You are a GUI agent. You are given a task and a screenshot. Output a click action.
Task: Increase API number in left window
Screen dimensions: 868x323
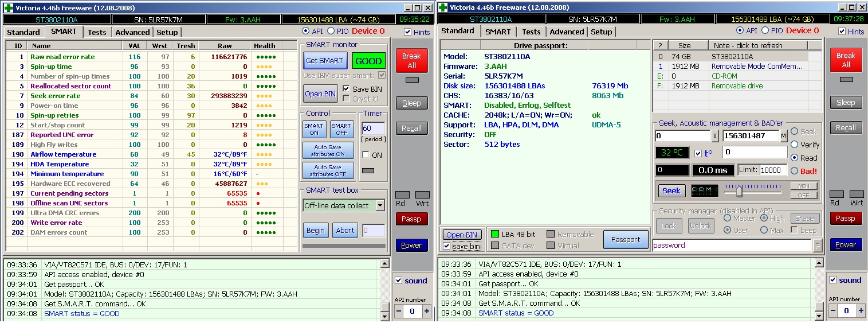coord(427,311)
